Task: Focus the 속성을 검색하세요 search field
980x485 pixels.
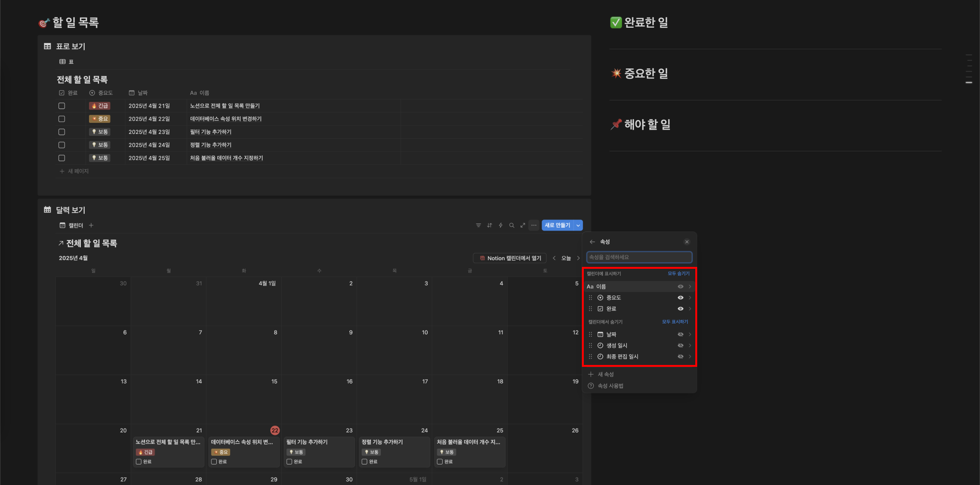Action: point(639,257)
